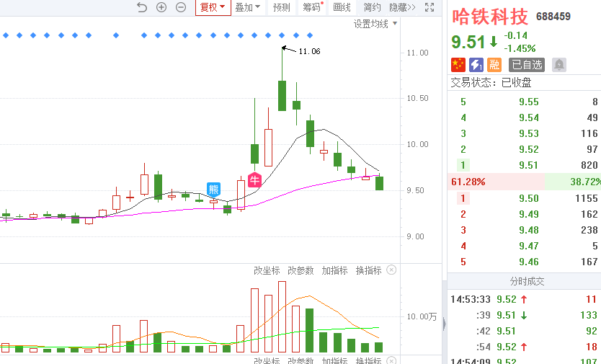This screenshot has width=601, height=364.
Task: Close the volume indicator panel
Action: [391, 270]
